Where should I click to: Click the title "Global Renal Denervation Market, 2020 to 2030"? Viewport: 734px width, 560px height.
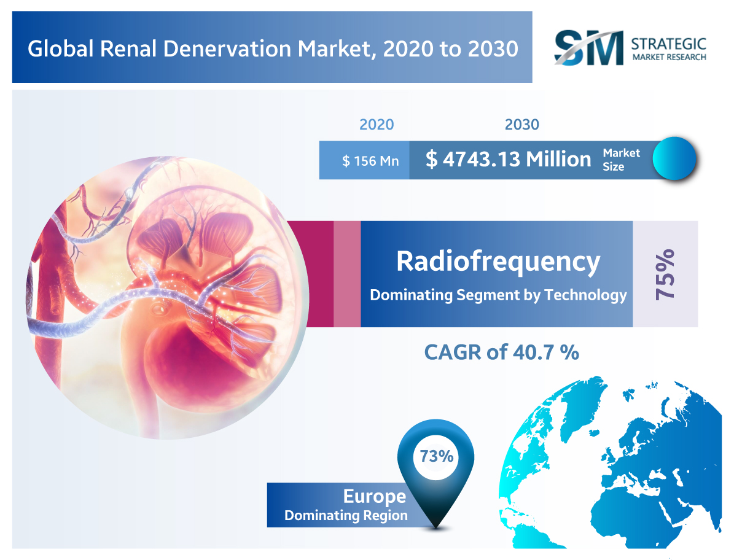[x=273, y=49]
